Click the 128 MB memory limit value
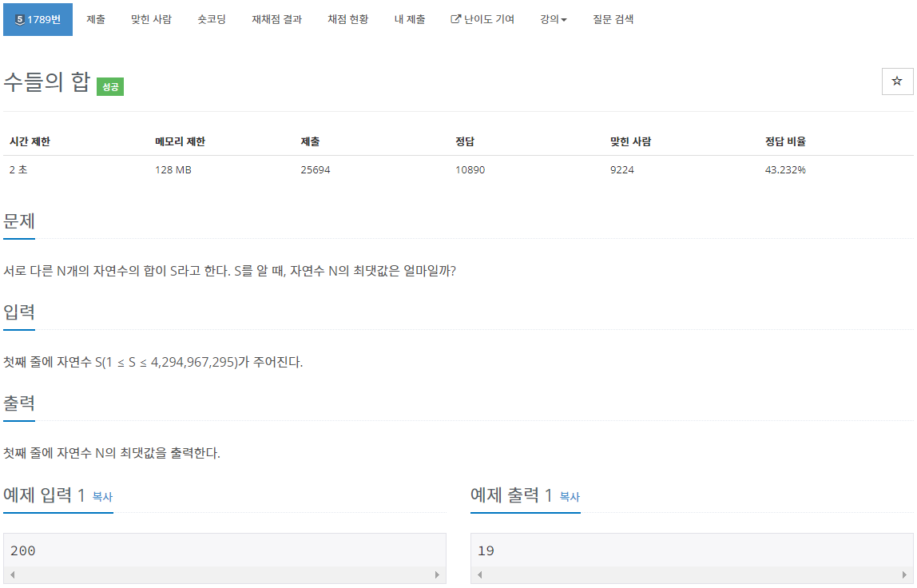This screenshot has width=917, height=588. click(x=173, y=169)
